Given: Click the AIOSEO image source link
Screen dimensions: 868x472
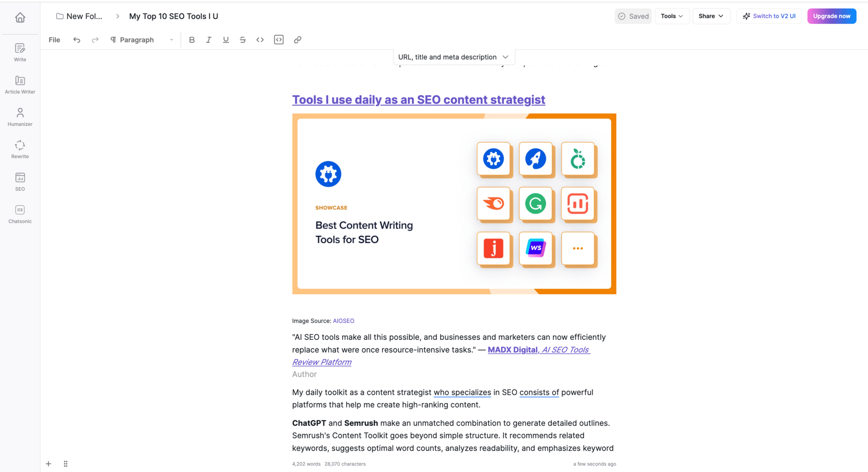Looking at the screenshot, I should pyautogui.click(x=344, y=321).
